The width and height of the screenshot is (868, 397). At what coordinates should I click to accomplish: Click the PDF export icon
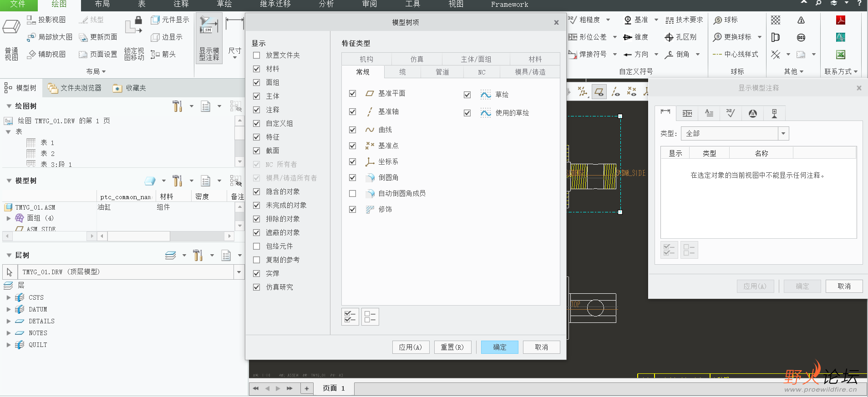[841, 20]
